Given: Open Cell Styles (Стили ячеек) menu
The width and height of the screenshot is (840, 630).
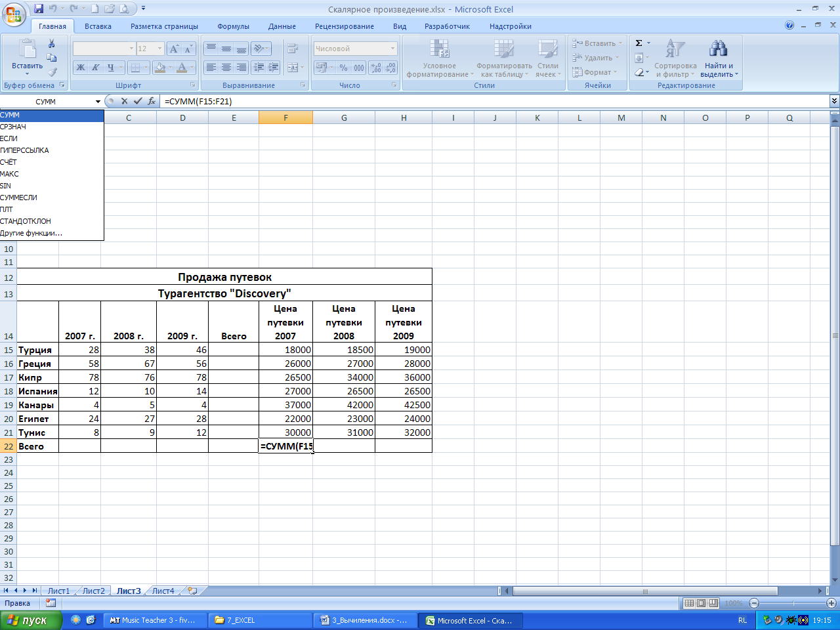Looking at the screenshot, I should coord(548,59).
